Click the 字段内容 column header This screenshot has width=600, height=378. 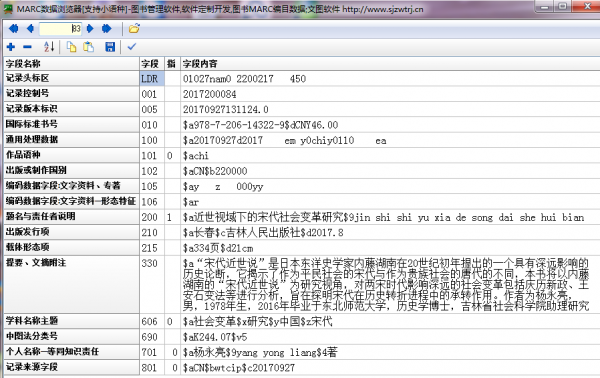[x=390, y=64]
